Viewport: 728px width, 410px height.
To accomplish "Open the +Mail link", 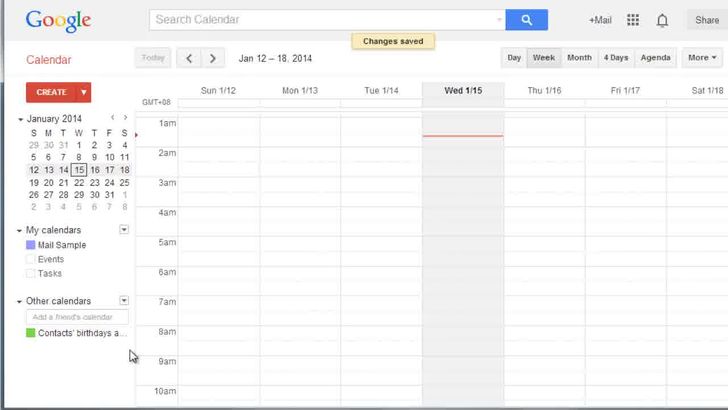I will (x=600, y=20).
